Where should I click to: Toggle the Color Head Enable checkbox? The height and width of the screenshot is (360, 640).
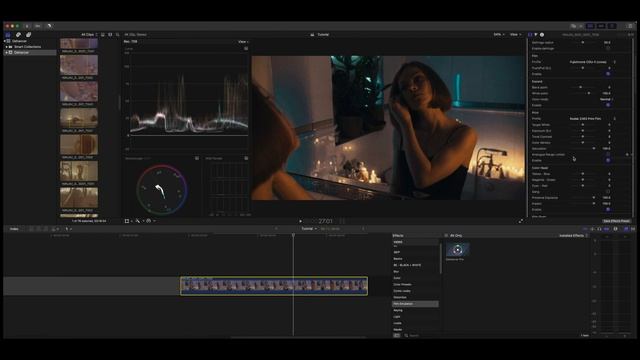tap(608, 209)
